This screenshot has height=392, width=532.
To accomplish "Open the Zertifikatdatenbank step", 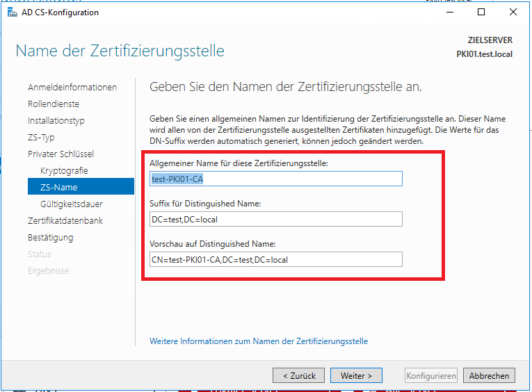I will click(x=65, y=221).
